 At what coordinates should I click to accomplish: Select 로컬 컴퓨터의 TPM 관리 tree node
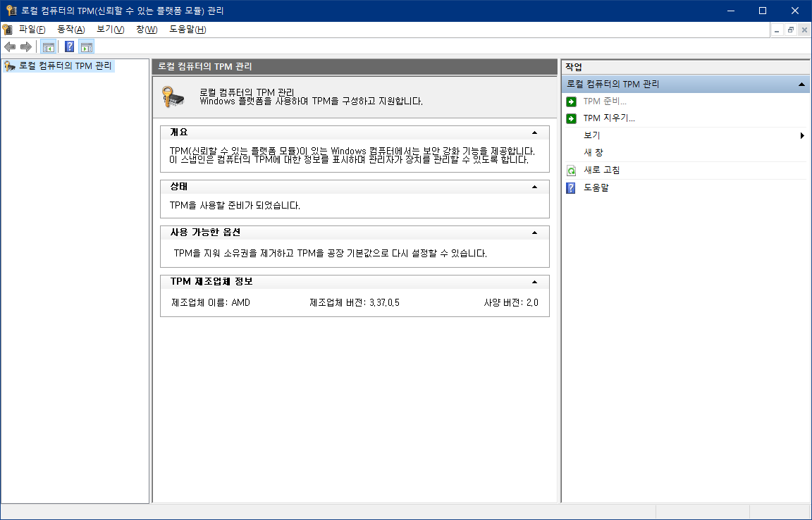click(65, 66)
